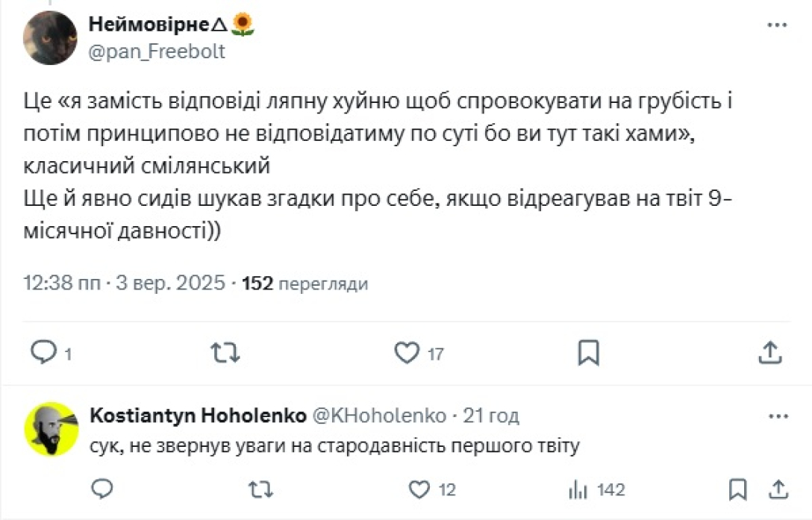Viewport: 812px width, 520px height.
Task: Open the 152 перегляди view count
Action: [x=305, y=284]
